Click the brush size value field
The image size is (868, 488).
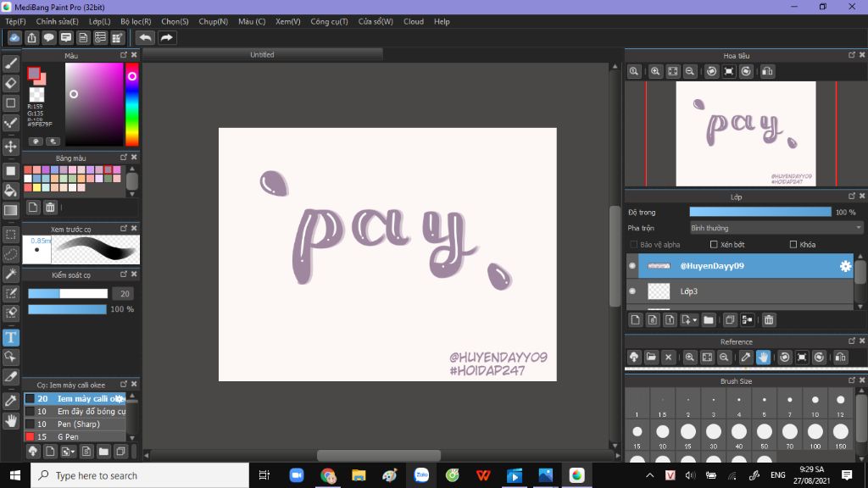(x=124, y=294)
